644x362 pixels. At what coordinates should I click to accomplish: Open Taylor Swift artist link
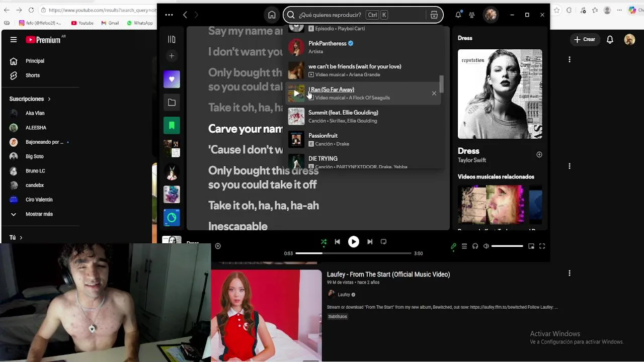pyautogui.click(x=472, y=160)
